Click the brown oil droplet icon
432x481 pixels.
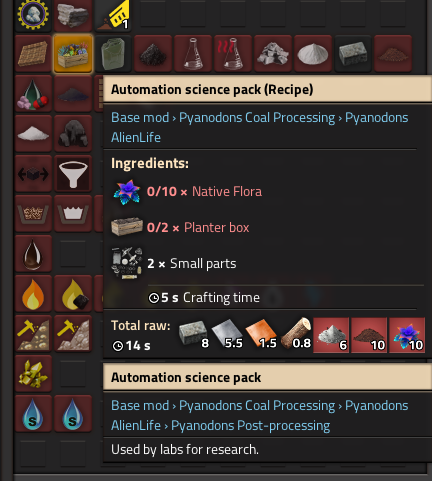tap(33, 254)
